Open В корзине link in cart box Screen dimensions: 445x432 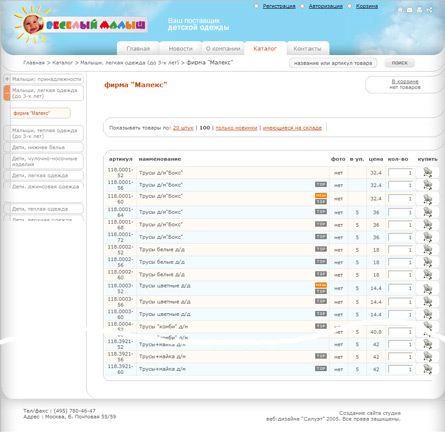[405, 81]
